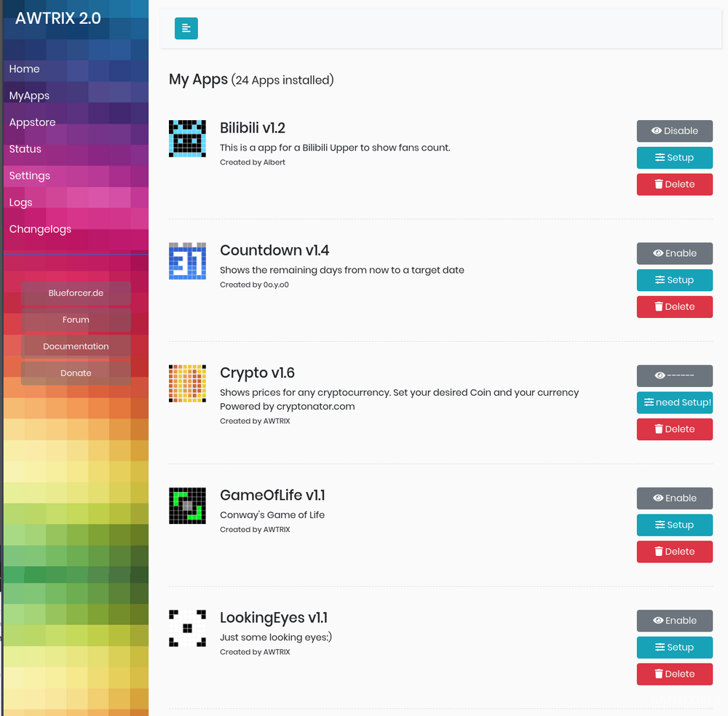Click the Countdown v1.4 title
This screenshot has width=728, height=716.
click(x=274, y=250)
